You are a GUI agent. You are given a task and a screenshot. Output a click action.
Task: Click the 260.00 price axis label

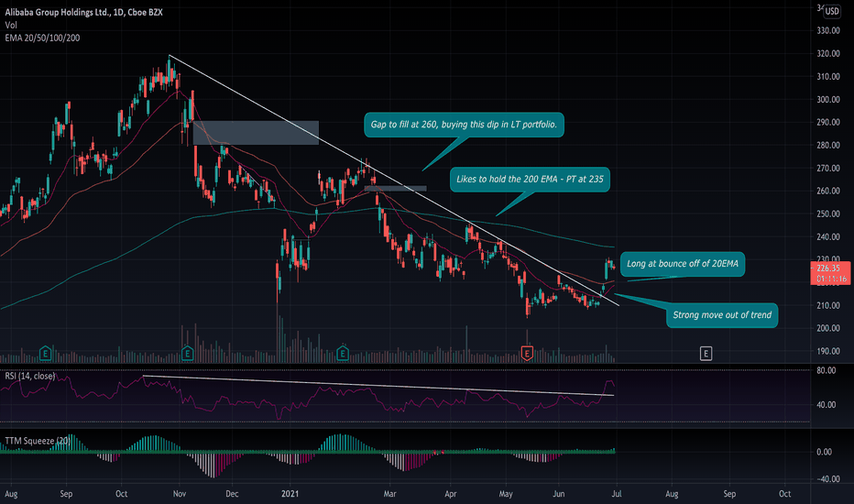click(x=827, y=192)
